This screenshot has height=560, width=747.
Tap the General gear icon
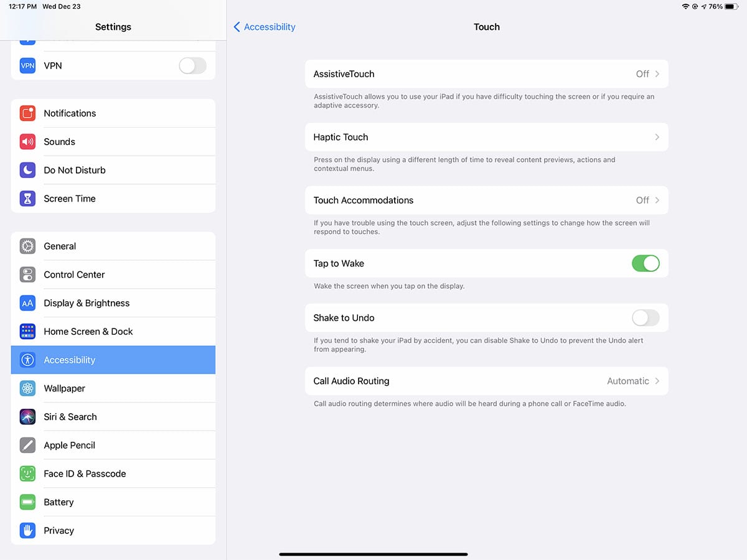[27, 246]
